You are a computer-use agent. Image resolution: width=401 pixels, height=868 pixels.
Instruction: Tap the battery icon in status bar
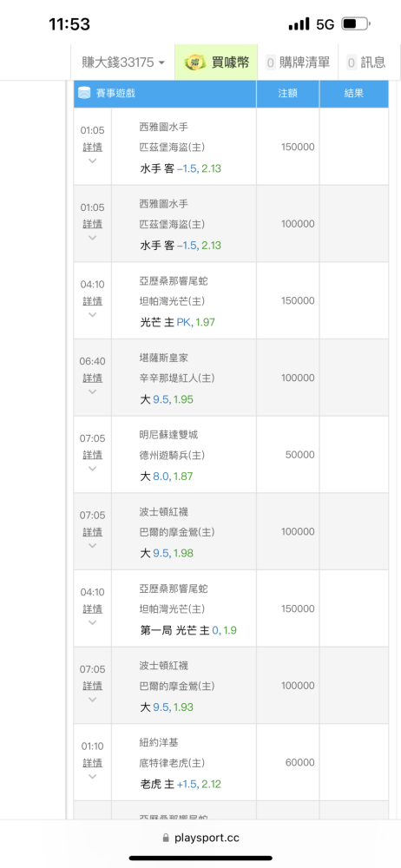click(356, 23)
